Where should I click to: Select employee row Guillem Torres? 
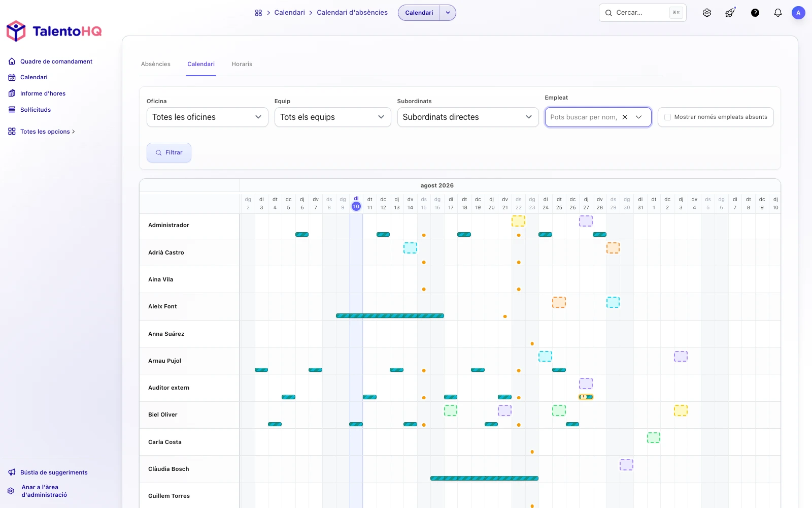pyautogui.click(x=168, y=496)
